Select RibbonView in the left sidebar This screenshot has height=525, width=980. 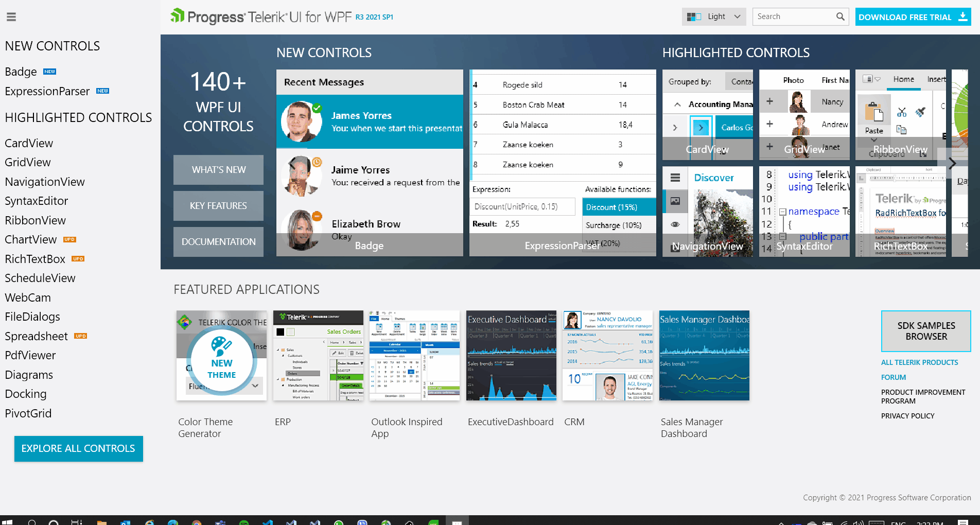click(36, 220)
